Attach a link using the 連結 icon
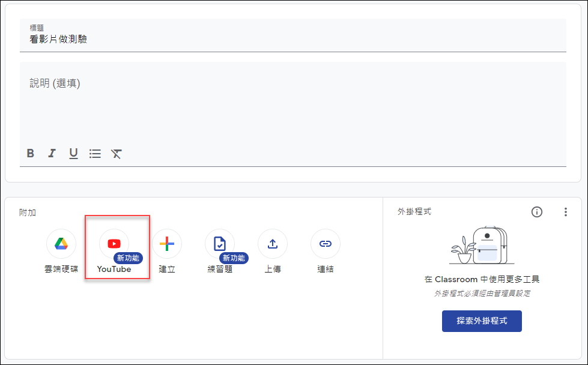 pyautogui.click(x=326, y=244)
